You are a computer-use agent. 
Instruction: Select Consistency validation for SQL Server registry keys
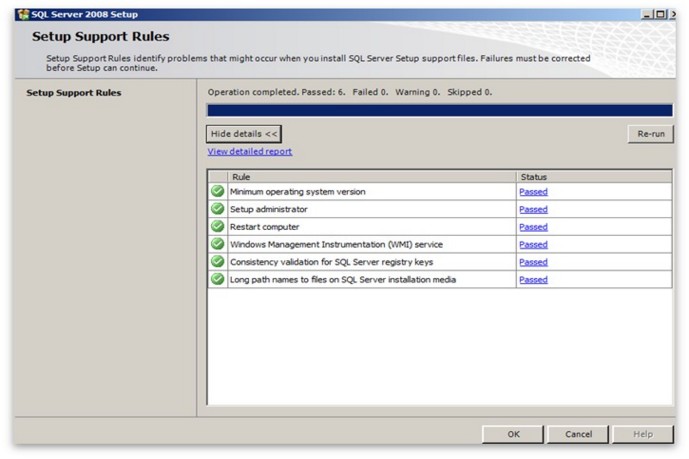tap(332, 262)
